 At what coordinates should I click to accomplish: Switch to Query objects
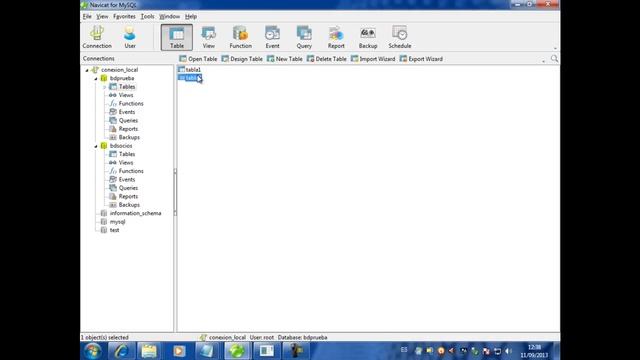(x=304, y=37)
